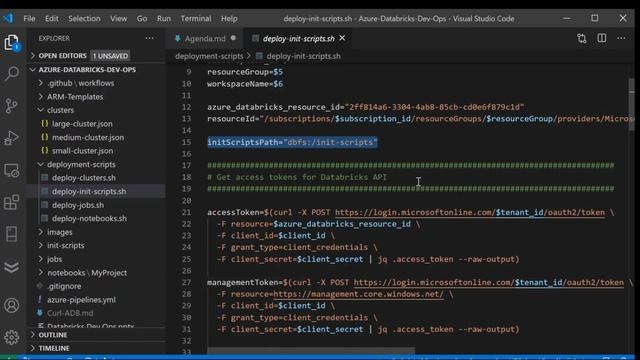Image resolution: width=640 pixels, height=360 pixels.
Task: Open the Run and Debug view
Action: 11,138
